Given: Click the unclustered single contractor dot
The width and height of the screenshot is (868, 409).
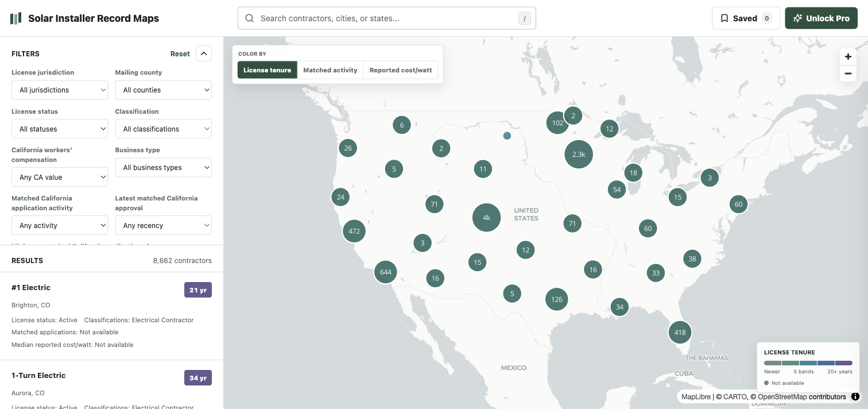Looking at the screenshot, I should click(x=507, y=136).
